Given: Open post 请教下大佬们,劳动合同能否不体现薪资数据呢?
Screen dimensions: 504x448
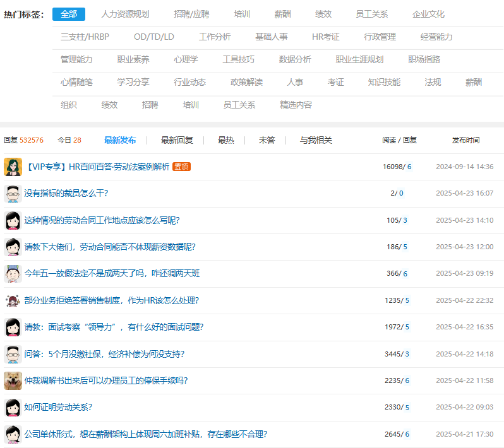Looking at the screenshot, I should pos(110,247).
